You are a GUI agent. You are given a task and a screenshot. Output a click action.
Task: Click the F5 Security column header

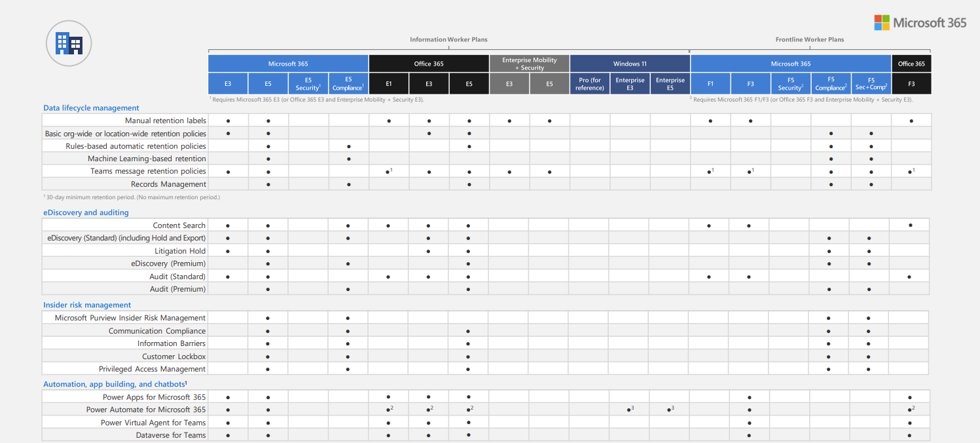[x=791, y=84]
